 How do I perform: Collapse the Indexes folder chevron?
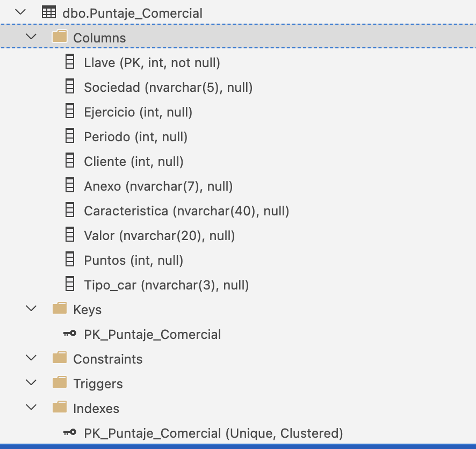pyautogui.click(x=31, y=408)
